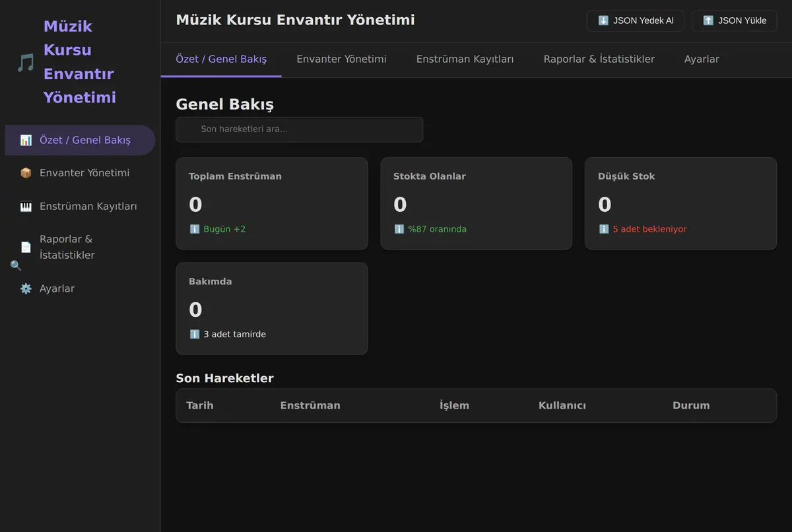The height and width of the screenshot is (532, 792).
Task: Click the piano keys icon beside Enstrüman Kayıtları
Action: [26, 207]
